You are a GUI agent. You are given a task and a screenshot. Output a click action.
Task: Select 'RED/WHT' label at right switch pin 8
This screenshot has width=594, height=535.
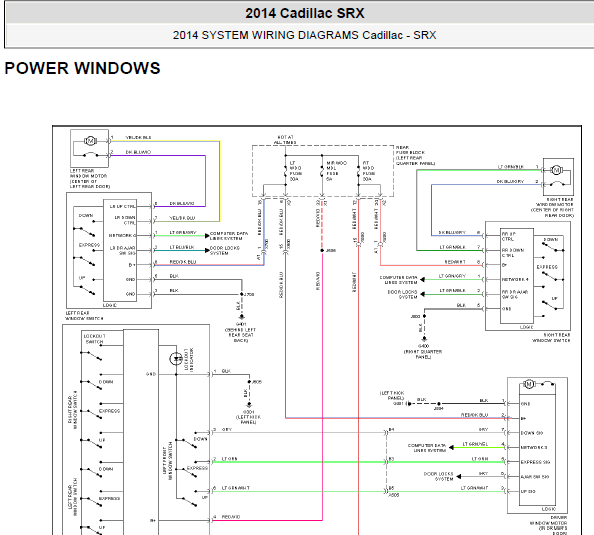(x=455, y=262)
